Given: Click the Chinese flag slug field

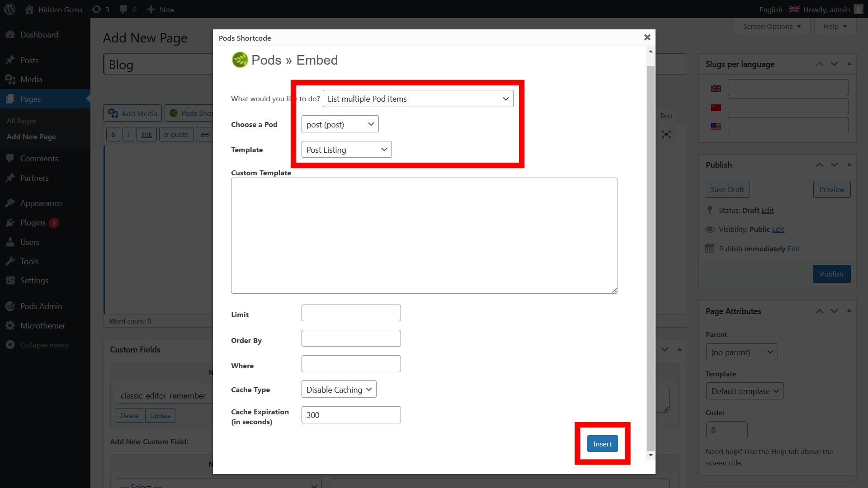Looking at the screenshot, I should click(x=788, y=107).
